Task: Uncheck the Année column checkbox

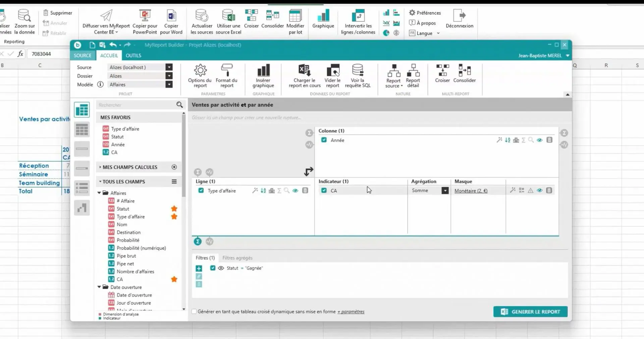Action: [x=324, y=140]
